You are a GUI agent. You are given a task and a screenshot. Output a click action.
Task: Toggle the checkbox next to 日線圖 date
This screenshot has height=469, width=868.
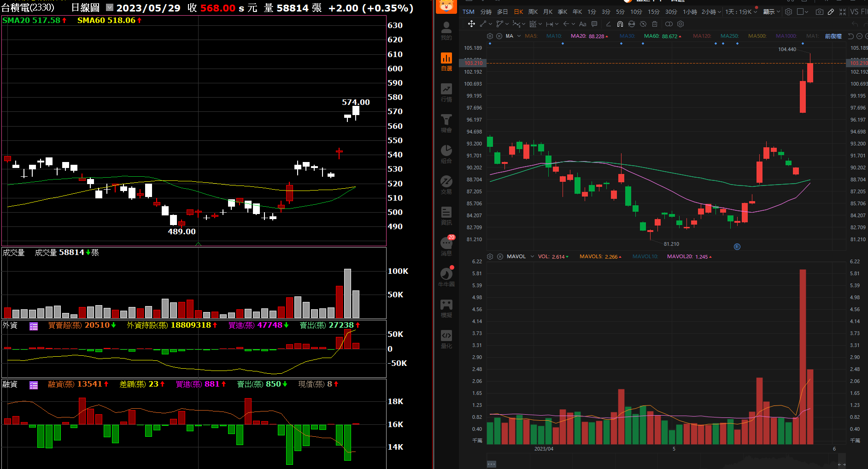pyautogui.click(x=110, y=7)
